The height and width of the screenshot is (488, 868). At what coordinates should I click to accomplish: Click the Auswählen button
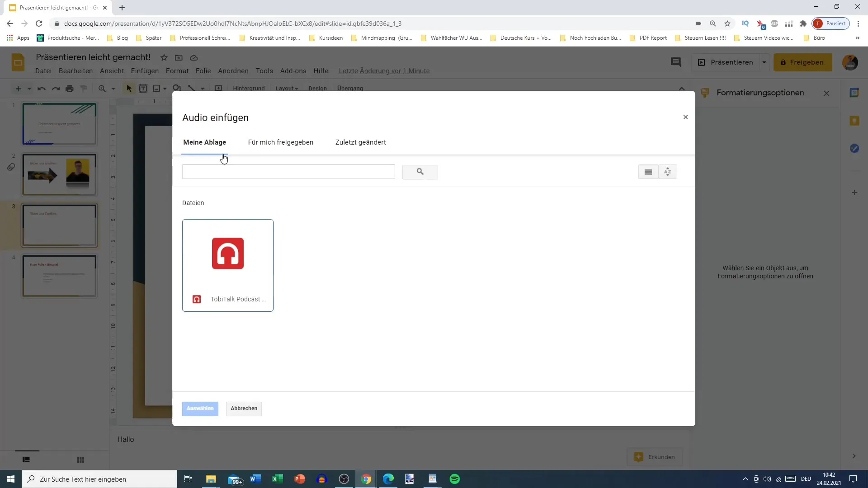(200, 408)
